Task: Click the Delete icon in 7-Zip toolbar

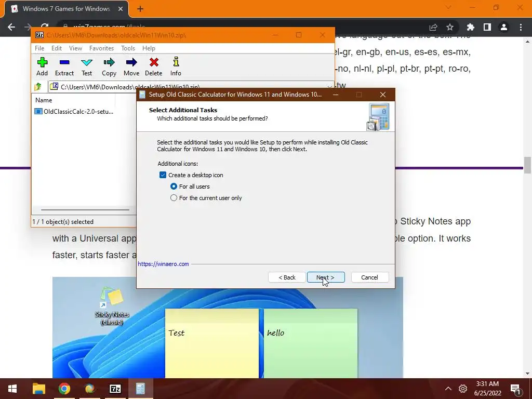Action: tap(153, 66)
